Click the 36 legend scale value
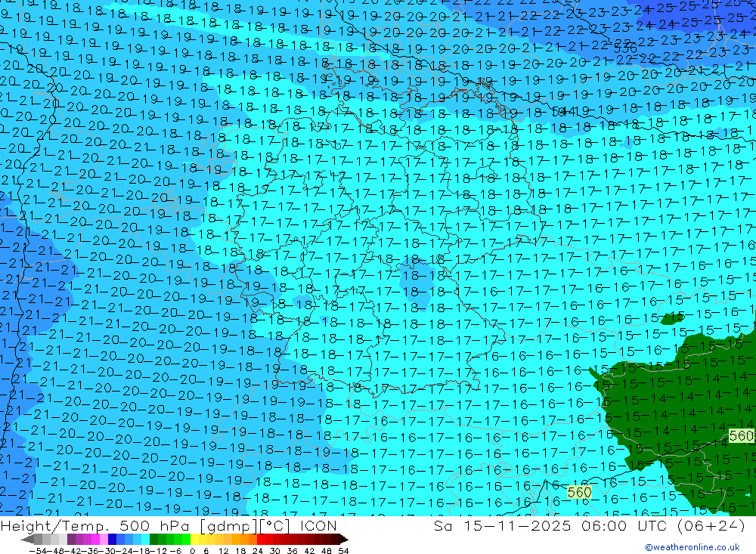Screen dimensions: 756x554 [292, 551]
